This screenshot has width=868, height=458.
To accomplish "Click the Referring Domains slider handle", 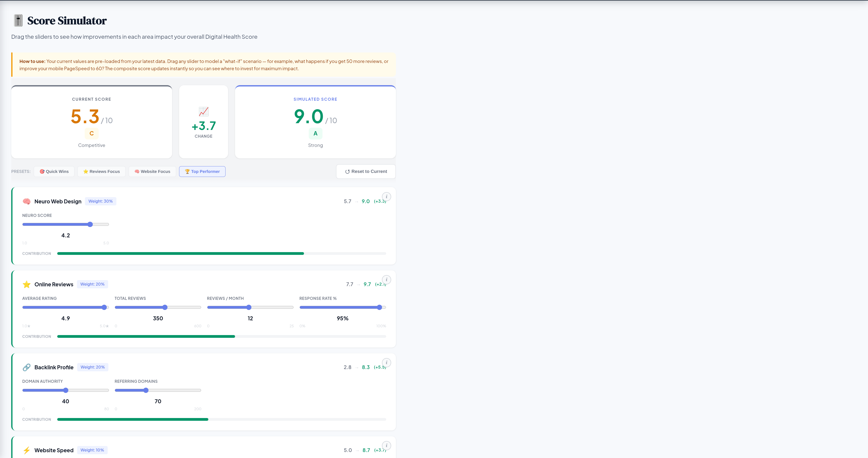I will [x=146, y=390].
